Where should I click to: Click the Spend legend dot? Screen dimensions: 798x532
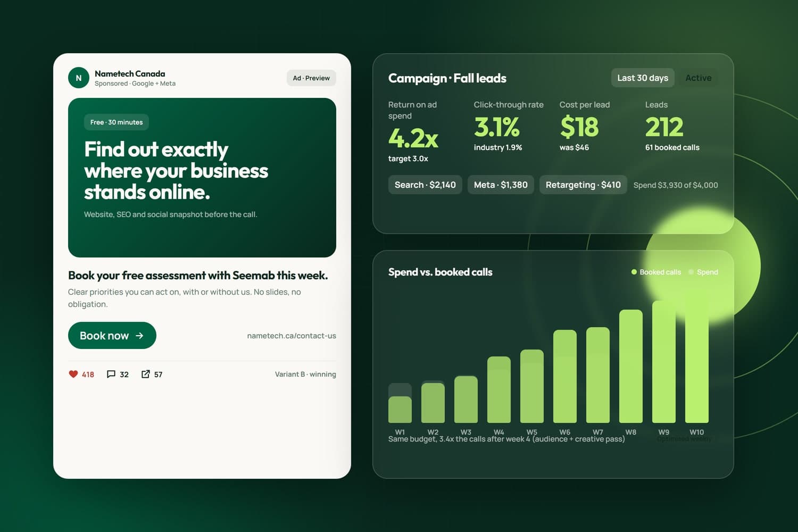click(x=691, y=272)
